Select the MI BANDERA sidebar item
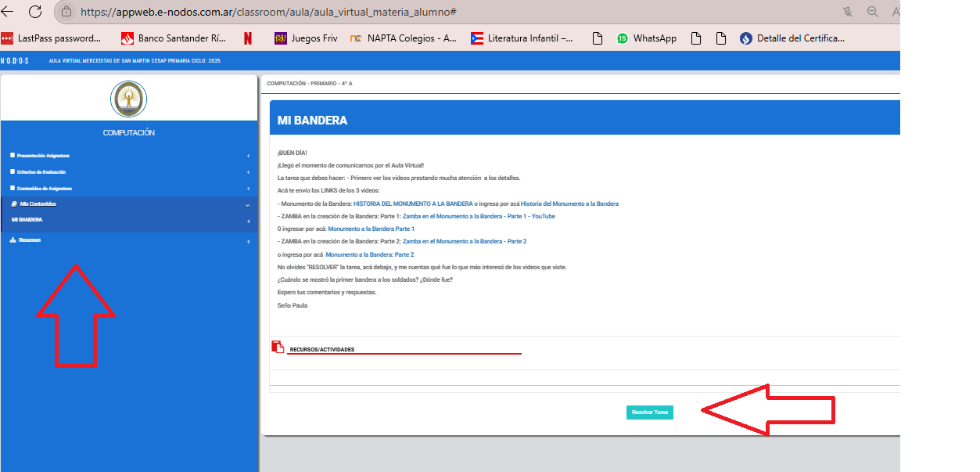Viewport: 980px width, 472px height. 27,220
